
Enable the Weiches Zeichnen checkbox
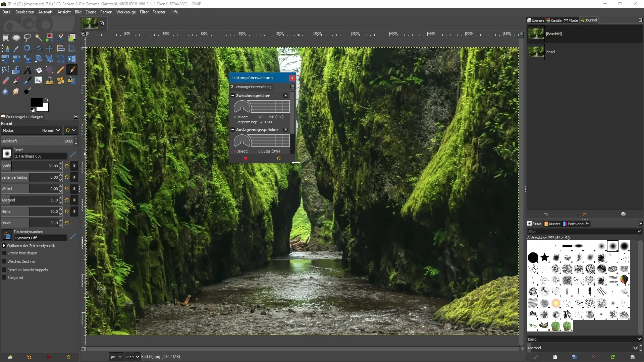4,261
